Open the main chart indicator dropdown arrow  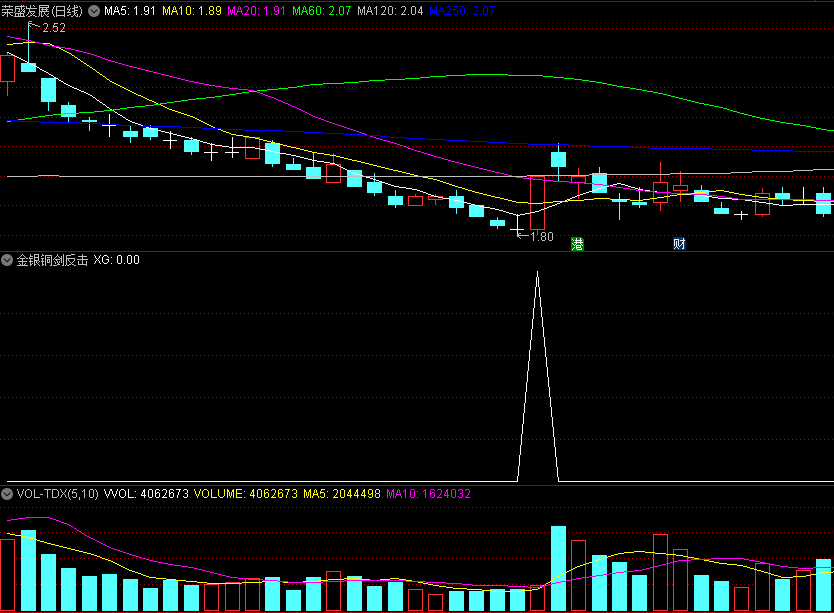tap(94, 11)
